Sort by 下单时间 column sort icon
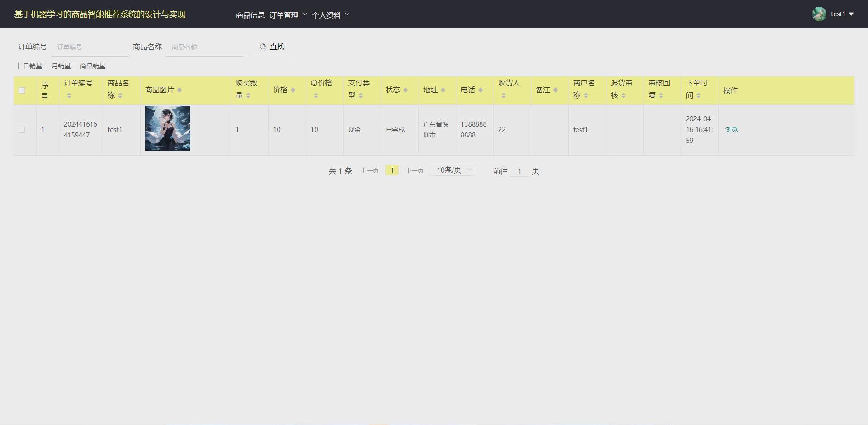This screenshot has width=868, height=425. pos(698,95)
